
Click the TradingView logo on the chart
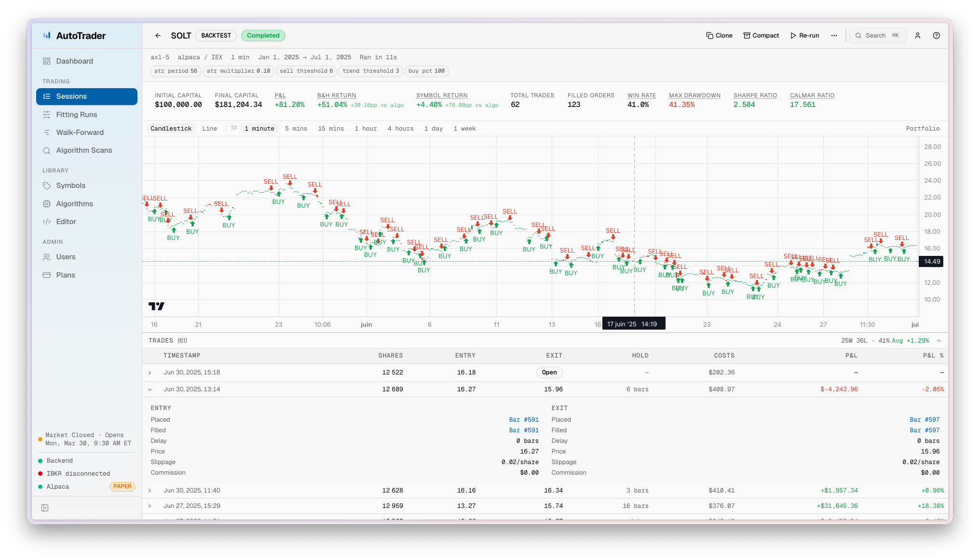(156, 306)
